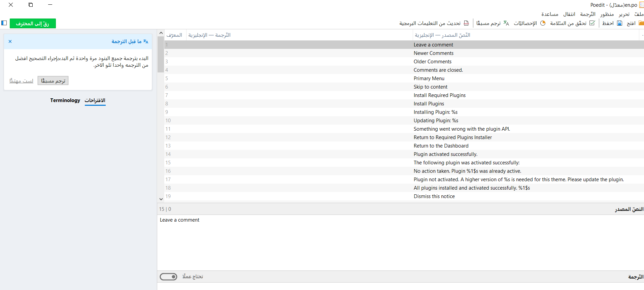Select the 'Dismiss this notice' row
644x290 pixels.
click(404, 196)
